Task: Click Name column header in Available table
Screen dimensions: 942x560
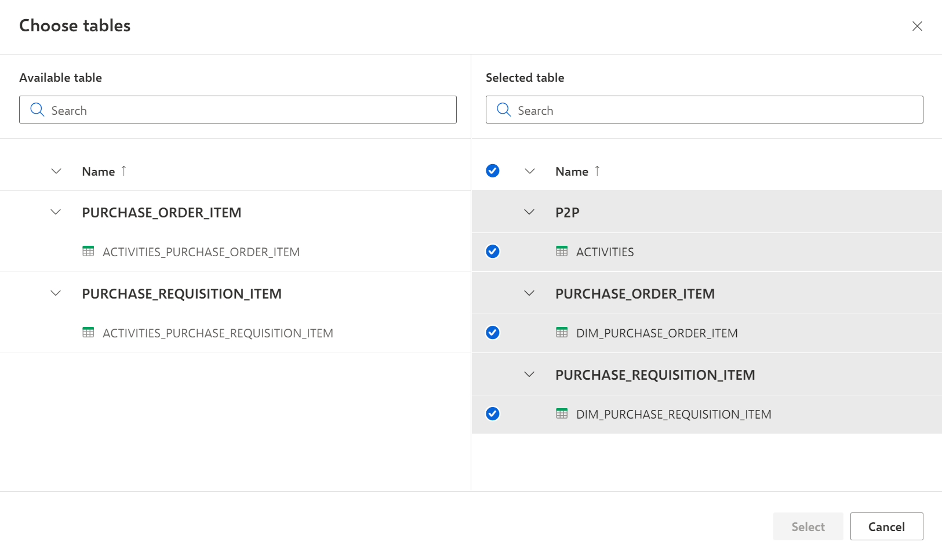Action: point(99,172)
